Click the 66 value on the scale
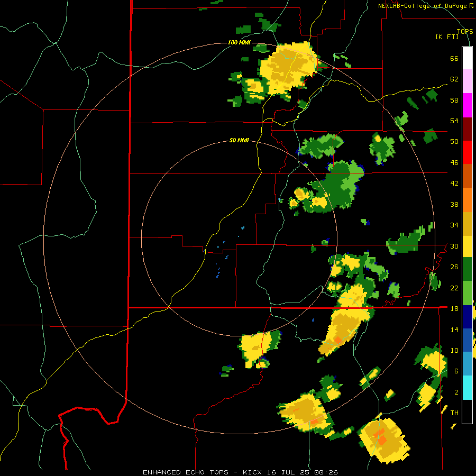476x476 pixels. (454, 58)
